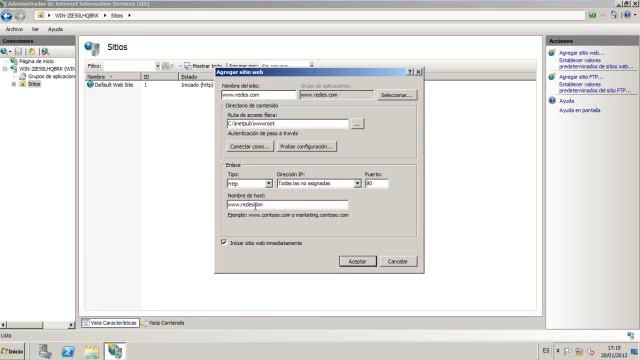This screenshot has width=640, height=360.
Task: Click the large Sitios page icon
Action: (x=92, y=48)
